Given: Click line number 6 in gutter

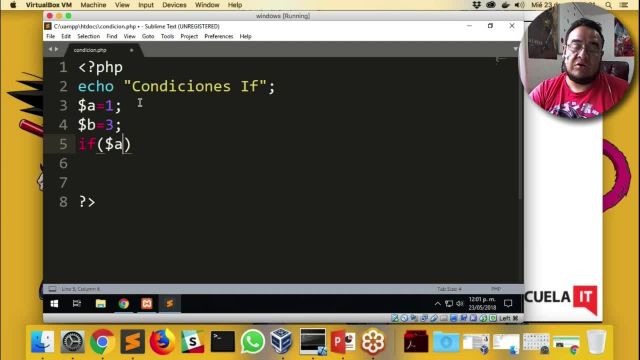Looking at the screenshot, I should (x=63, y=163).
